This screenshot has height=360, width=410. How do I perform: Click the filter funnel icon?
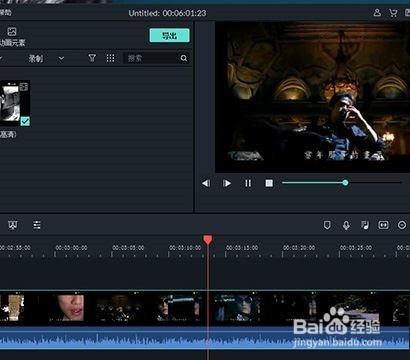pyautogui.click(x=92, y=58)
